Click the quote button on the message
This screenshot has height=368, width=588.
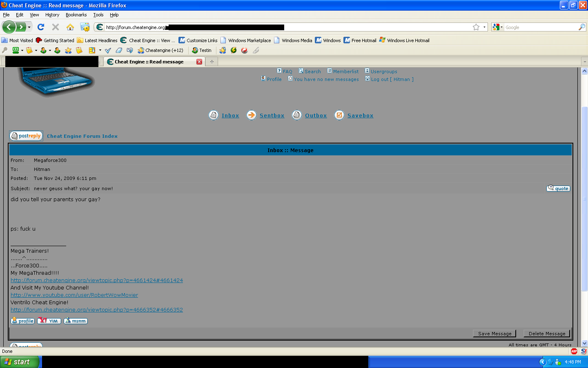tap(558, 188)
